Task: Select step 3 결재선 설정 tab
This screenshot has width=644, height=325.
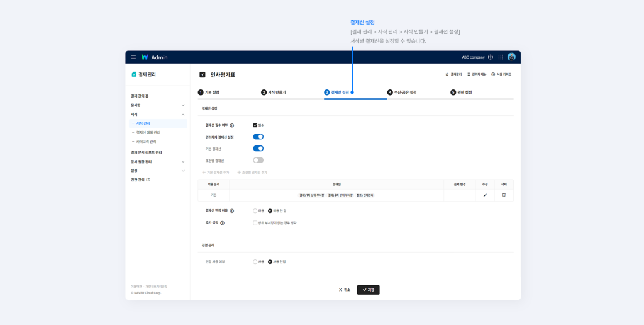Action: [337, 93]
